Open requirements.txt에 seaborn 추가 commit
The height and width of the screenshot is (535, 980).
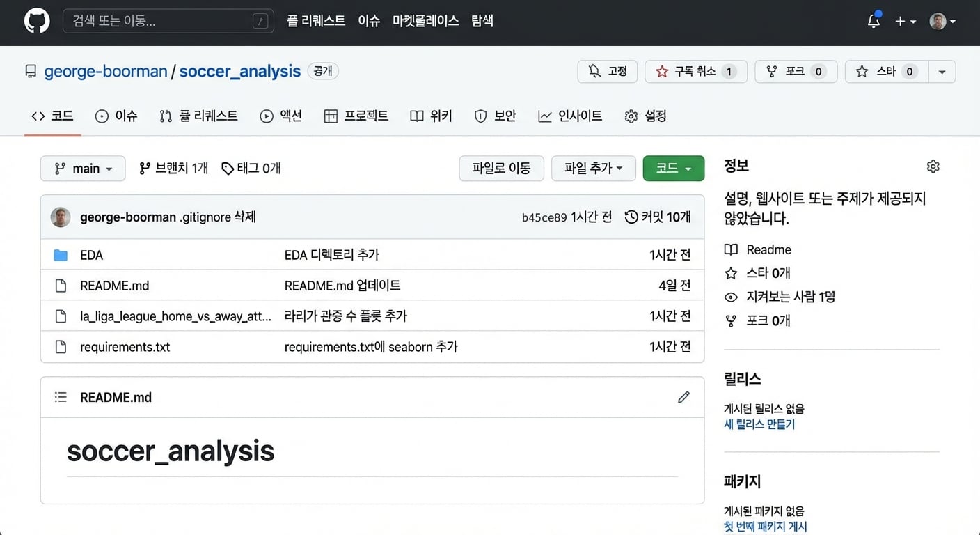[371, 347]
